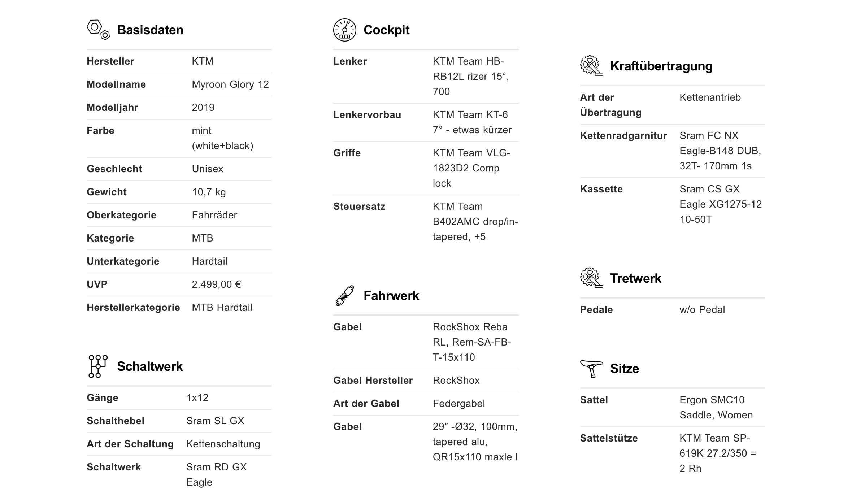Click the w/o Pedal value
Image resolution: width=852 pixels, height=504 pixels.
(x=702, y=310)
